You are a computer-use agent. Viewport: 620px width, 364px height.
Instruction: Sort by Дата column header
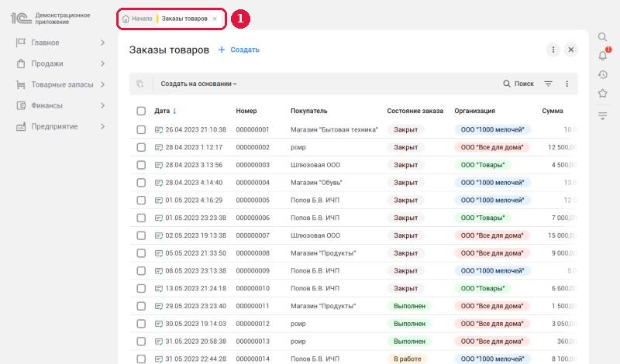pos(162,111)
